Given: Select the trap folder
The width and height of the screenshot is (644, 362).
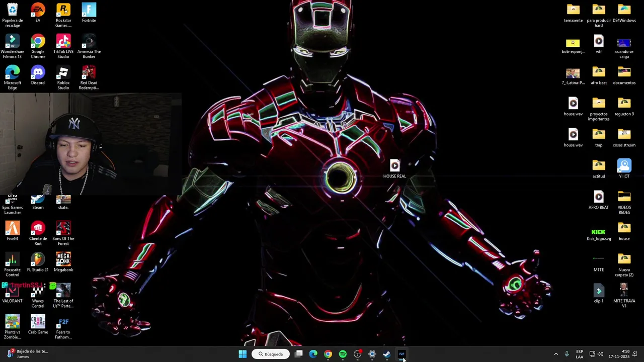Looking at the screenshot, I should click(x=599, y=138).
